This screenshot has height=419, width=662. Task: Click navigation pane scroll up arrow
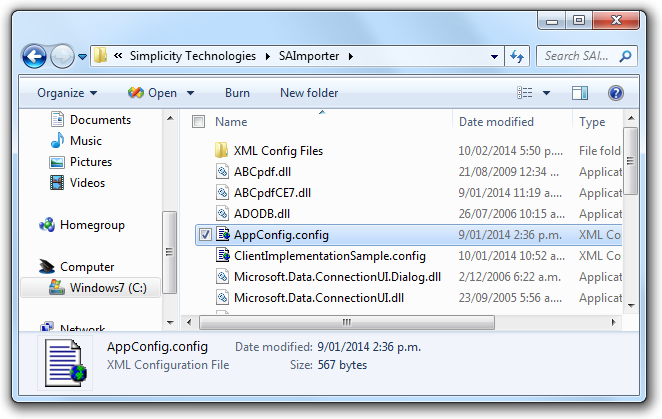coord(170,119)
